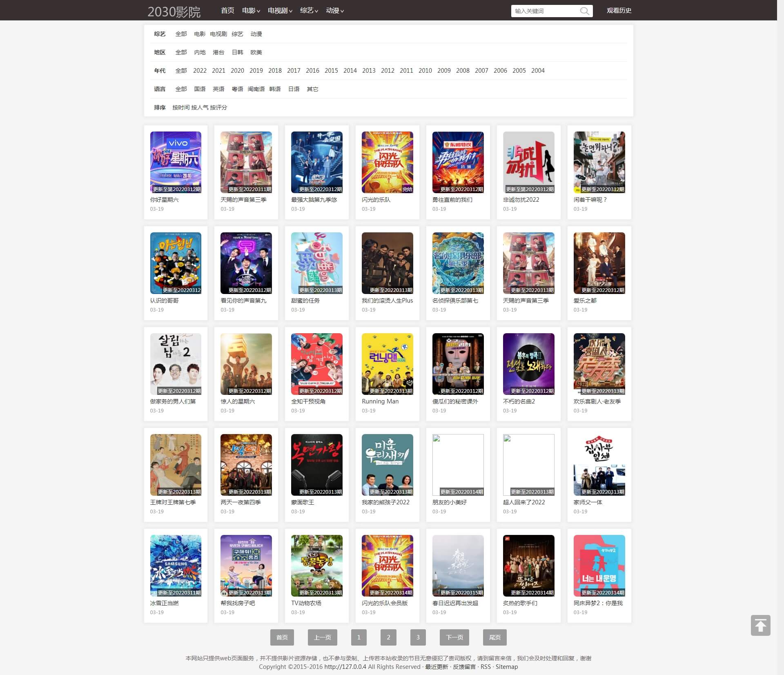Click 末页 last page button
The height and width of the screenshot is (675, 784).
tap(494, 637)
